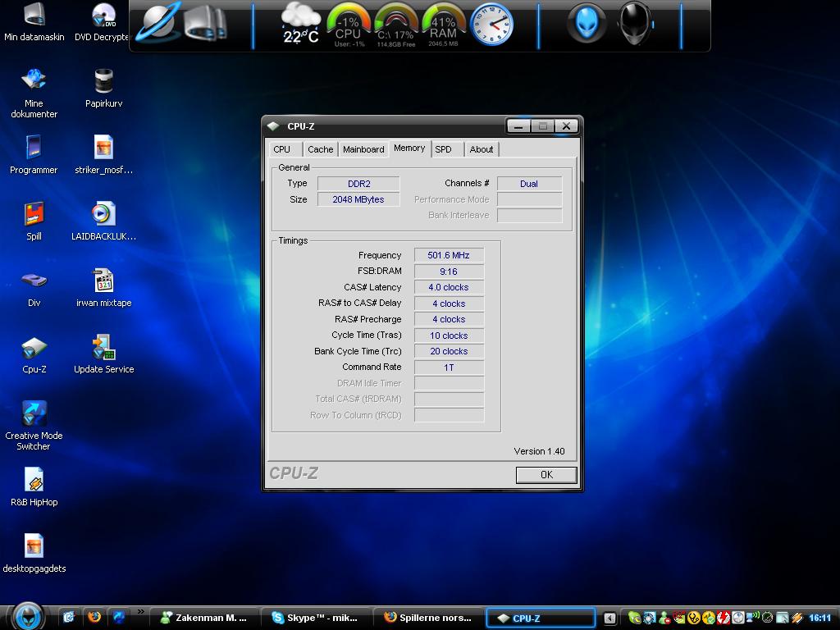
Task: Expand hidden system tray icons arrow
Action: click(x=609, y=619)
